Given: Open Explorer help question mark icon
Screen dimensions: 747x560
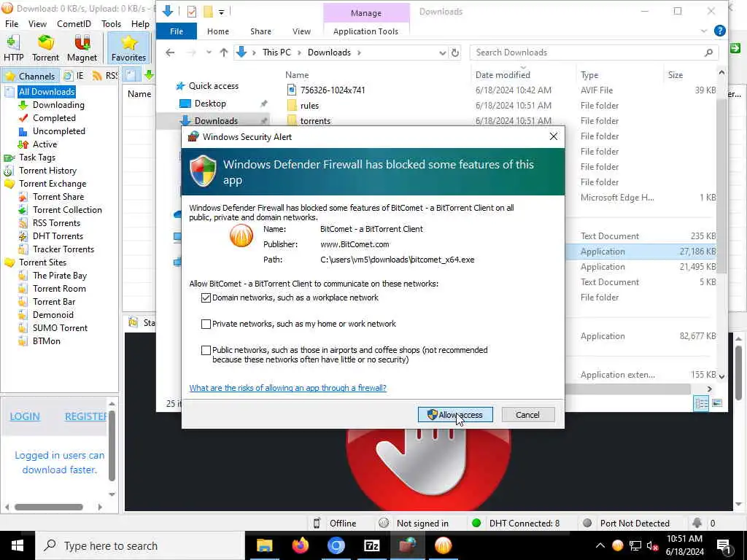Looking at the screenshot, I should coord(720,31).
